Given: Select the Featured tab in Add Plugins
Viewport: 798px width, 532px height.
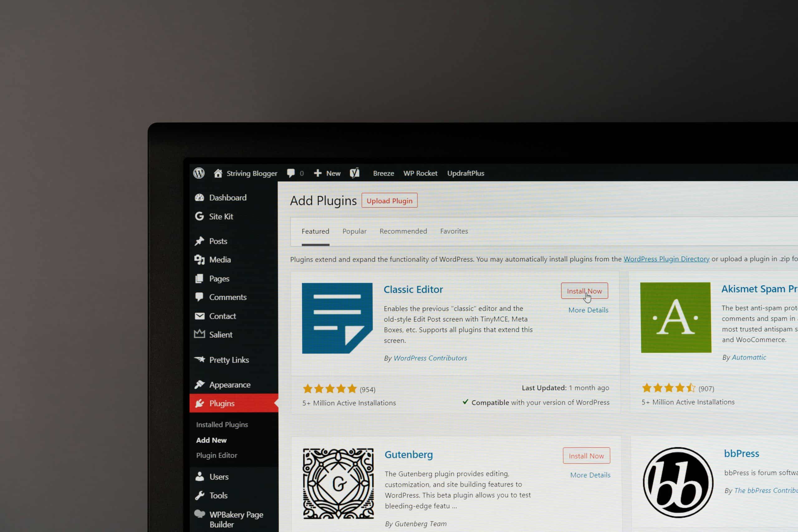Looking at the screenshot, I should (315, 231).
